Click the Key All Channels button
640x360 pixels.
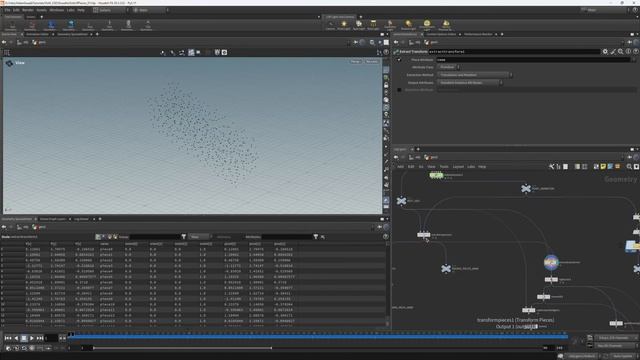click(614, 346)
